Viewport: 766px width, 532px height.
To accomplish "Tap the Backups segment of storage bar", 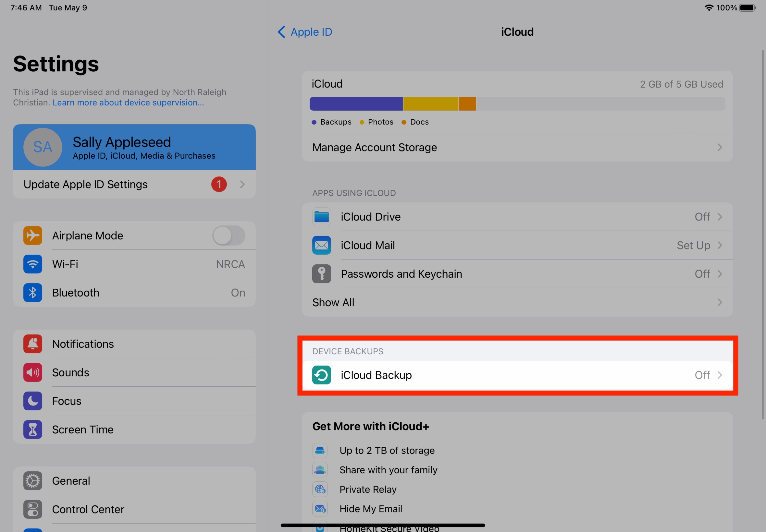I will [x=356, y=104].
